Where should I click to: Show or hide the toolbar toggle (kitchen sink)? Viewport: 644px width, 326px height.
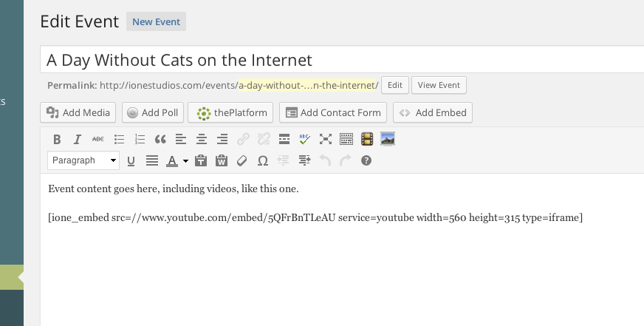coord(346,139)
